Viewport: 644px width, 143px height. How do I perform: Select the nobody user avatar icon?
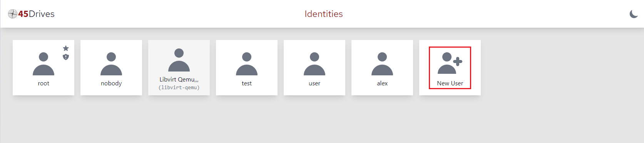(x=111, y=64)
